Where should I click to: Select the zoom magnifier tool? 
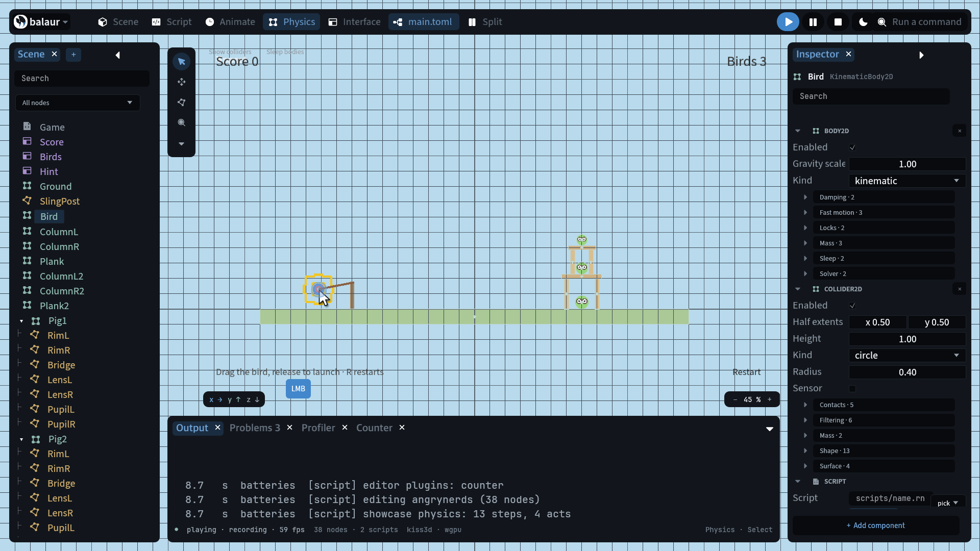pyautogui.click(x=181, y=123)
